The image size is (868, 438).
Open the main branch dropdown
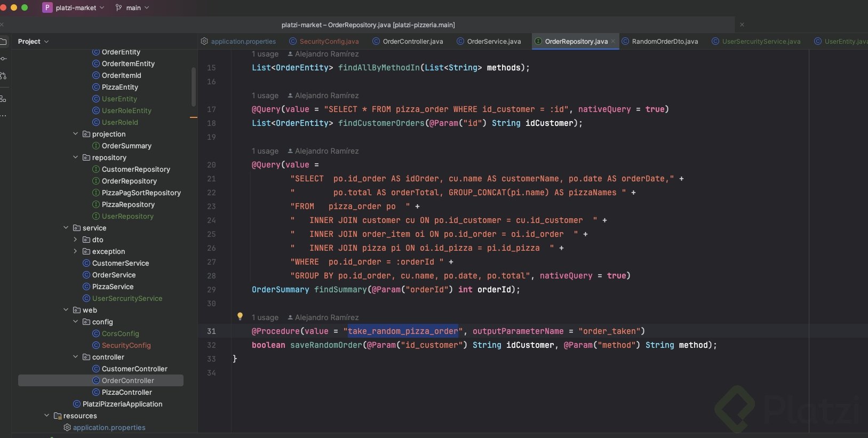(133, 8)
